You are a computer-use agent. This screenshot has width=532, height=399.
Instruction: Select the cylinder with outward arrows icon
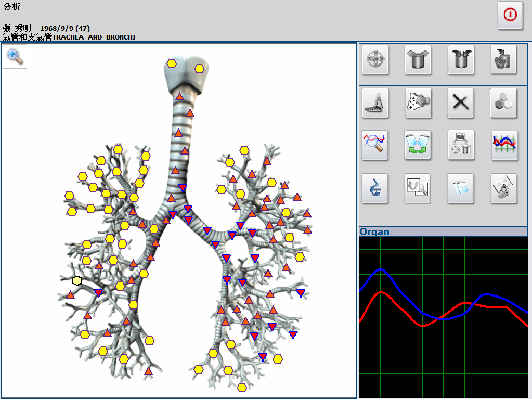pyautogui.click(x=418, y=59)
